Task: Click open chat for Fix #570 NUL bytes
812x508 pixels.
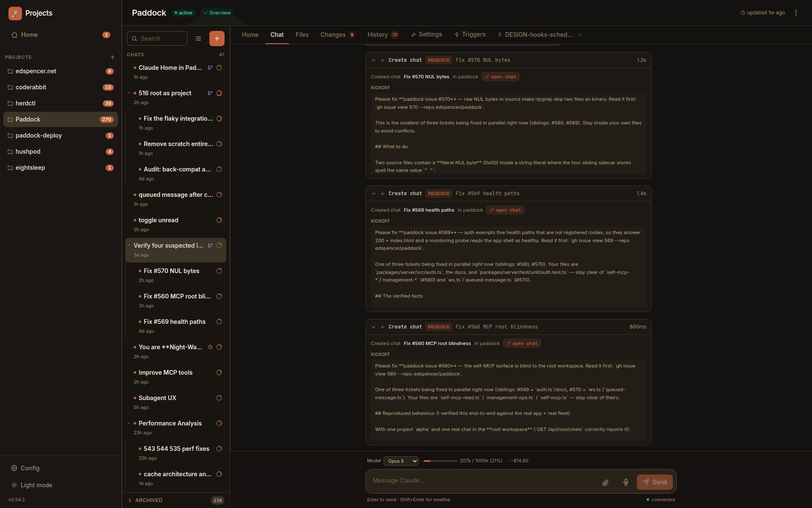Action: (500, 77)
